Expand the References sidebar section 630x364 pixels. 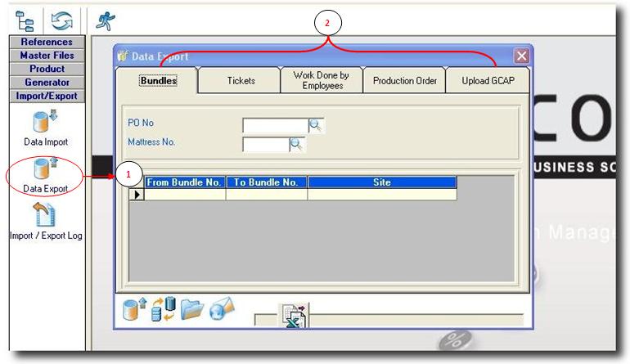click(x=47, y=42)
